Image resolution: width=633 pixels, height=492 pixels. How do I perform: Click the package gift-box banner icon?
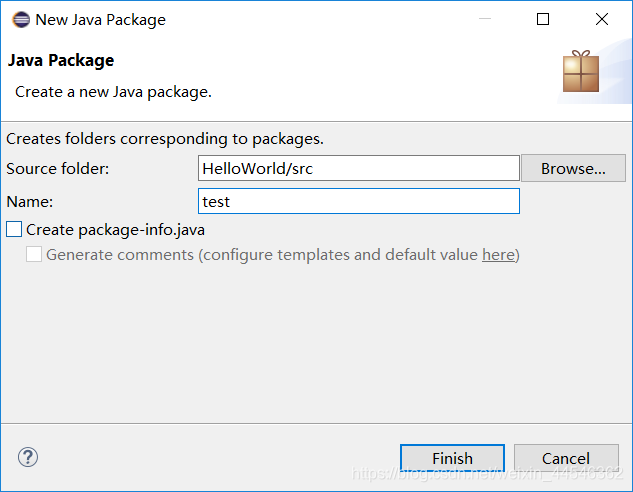pyautogui.click(x=581, y=73)
